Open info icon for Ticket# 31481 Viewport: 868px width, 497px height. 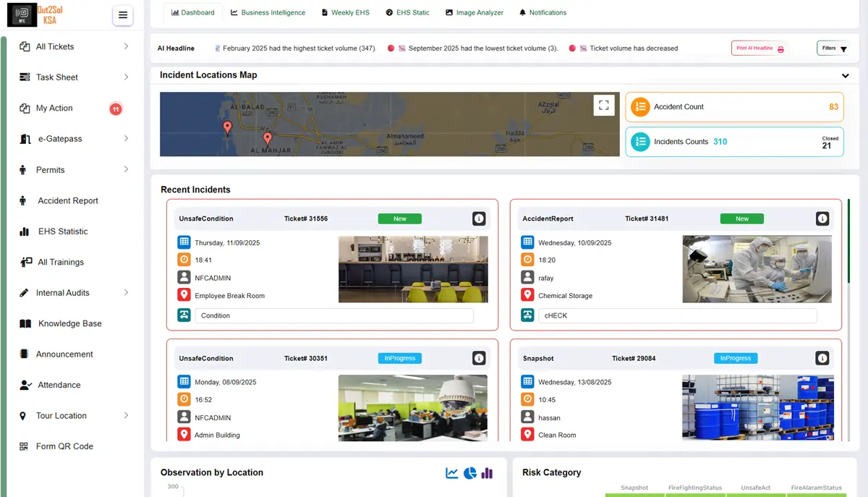pos(822,218)
